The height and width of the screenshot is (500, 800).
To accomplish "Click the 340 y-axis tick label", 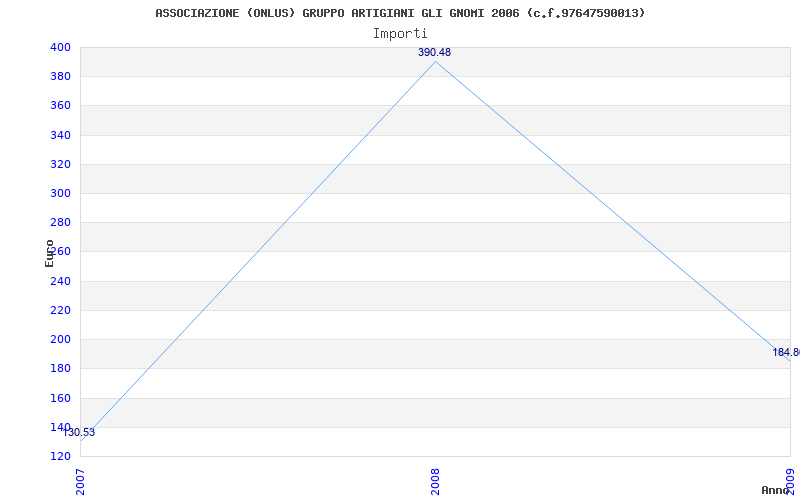I will tap(60, 135).
